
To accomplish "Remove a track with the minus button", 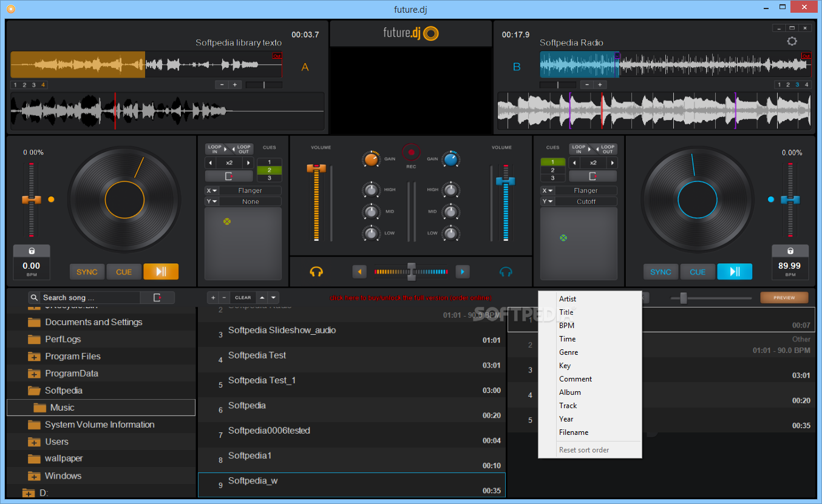I will pyautogui.click(x=224, y=297).
